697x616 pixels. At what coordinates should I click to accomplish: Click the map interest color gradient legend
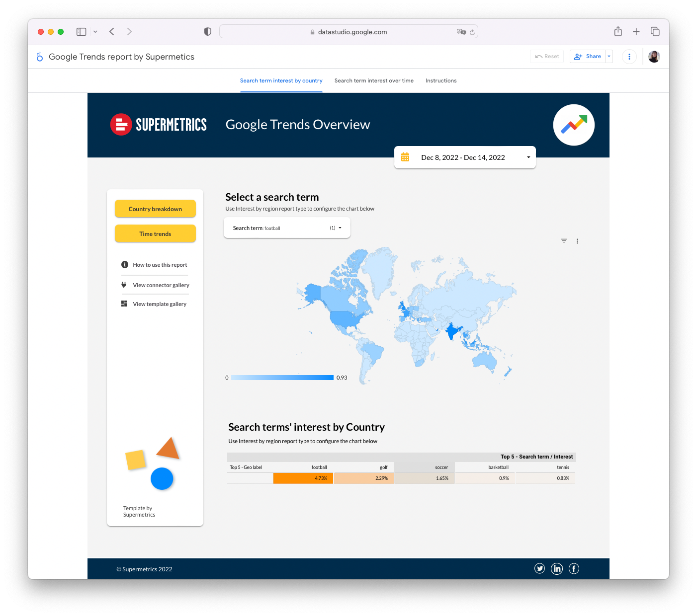(282, 378)
